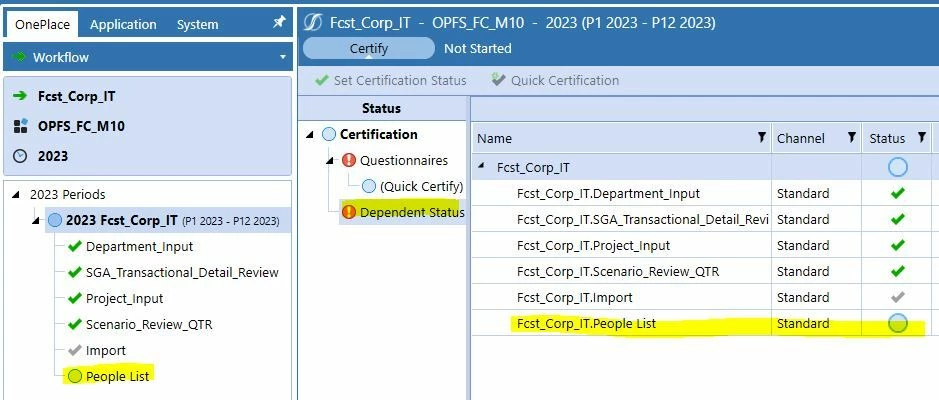Collapse the Certification status node
Screen dimensions: 939x400
point(309,135)
